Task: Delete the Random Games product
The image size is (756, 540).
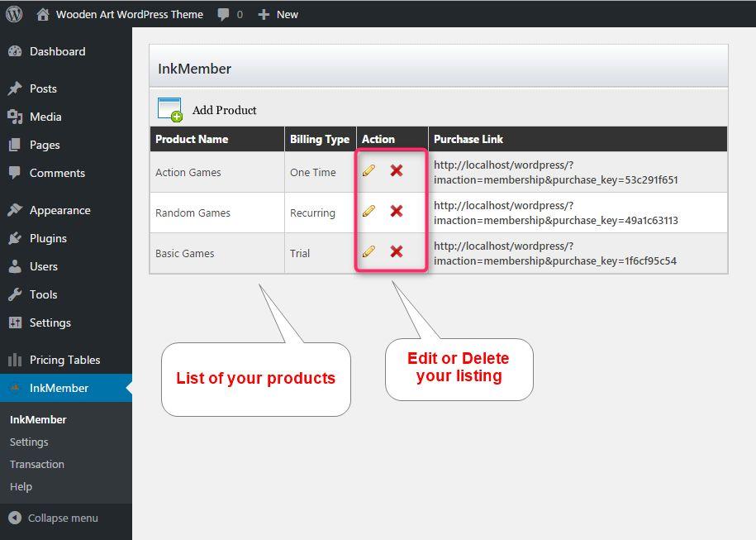Action: pyautogui.click(x=397, y=211)
